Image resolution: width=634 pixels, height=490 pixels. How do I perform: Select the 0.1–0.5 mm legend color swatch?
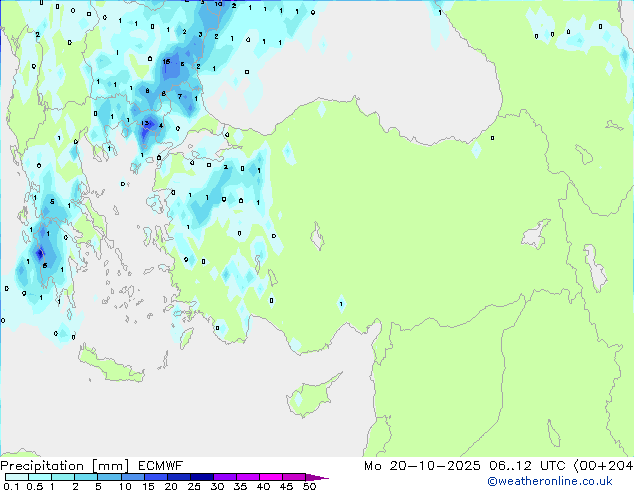17,477
